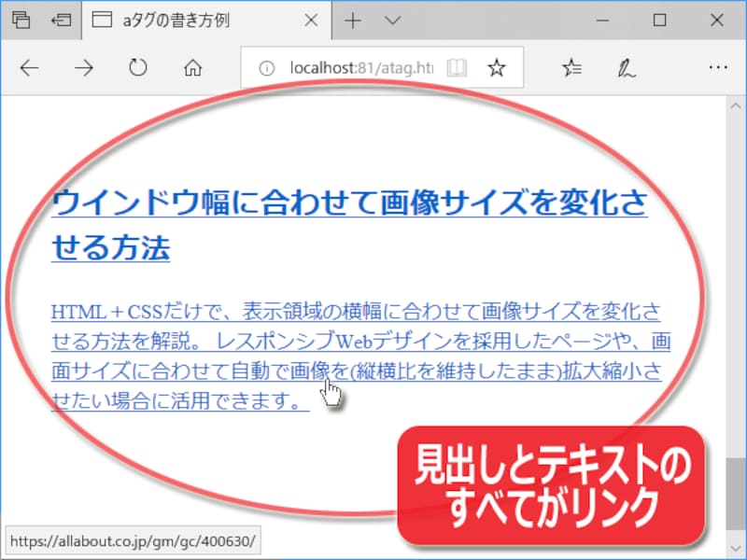
Task: Expand the tab preview chevron
Action: 391,20
